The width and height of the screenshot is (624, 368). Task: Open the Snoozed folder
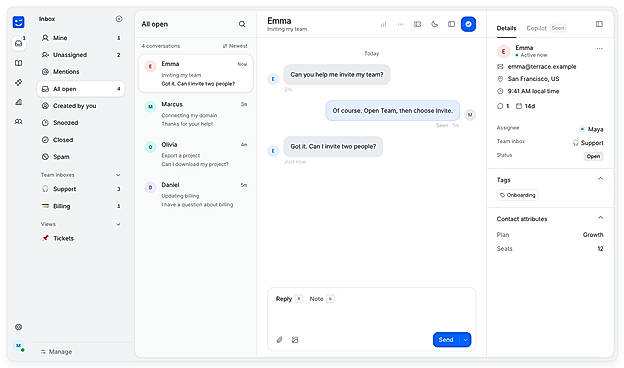81,123
